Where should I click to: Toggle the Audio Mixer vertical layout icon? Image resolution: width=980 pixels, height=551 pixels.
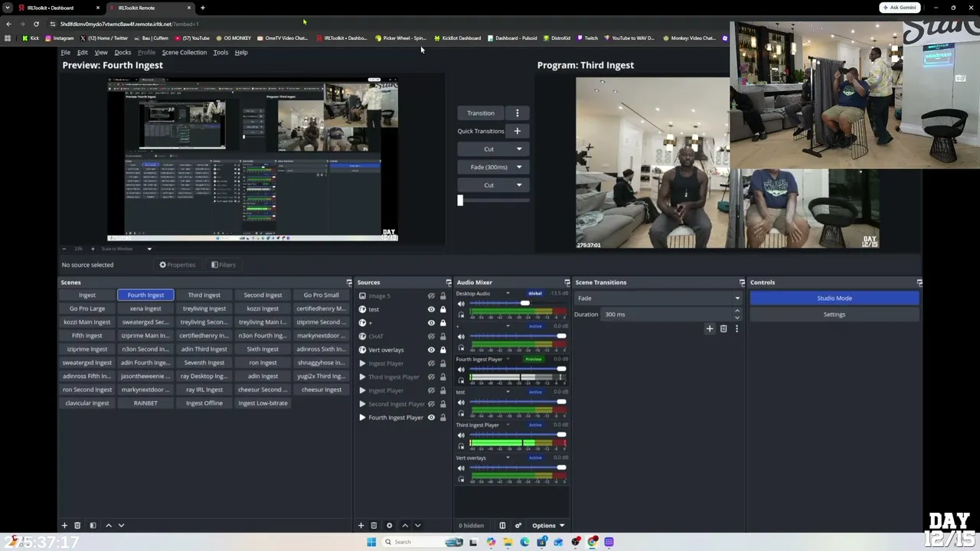point(502,526)
